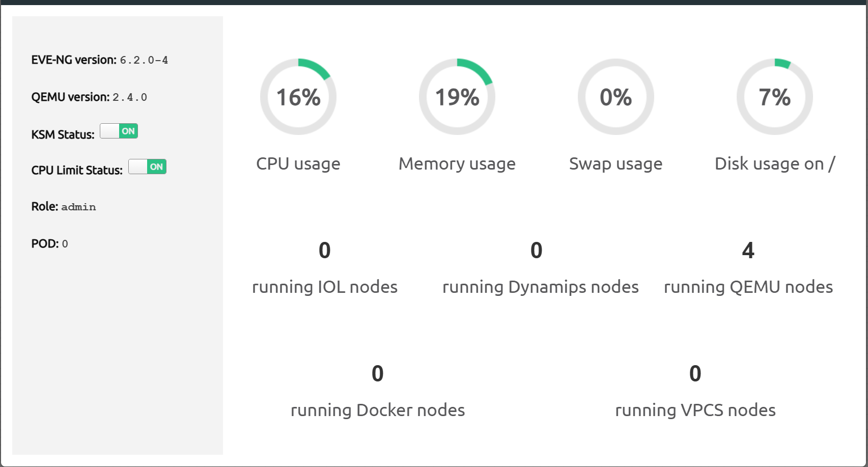
Task: Click the count above running Docker nodes
Action: click(x=378, y=374)
